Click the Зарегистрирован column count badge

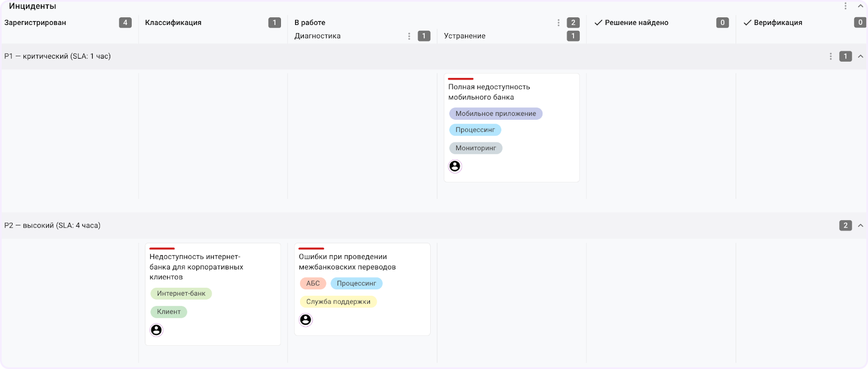coord(125,23)
